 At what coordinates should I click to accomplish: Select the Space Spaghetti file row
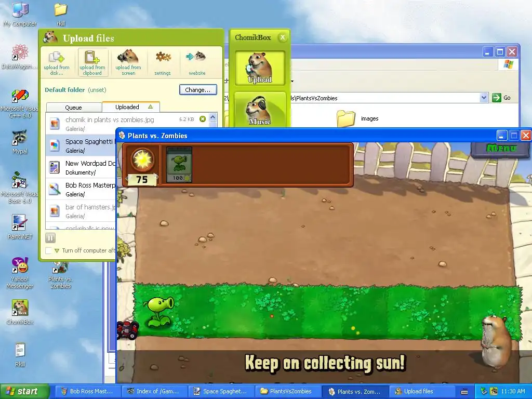coord(81,145)
